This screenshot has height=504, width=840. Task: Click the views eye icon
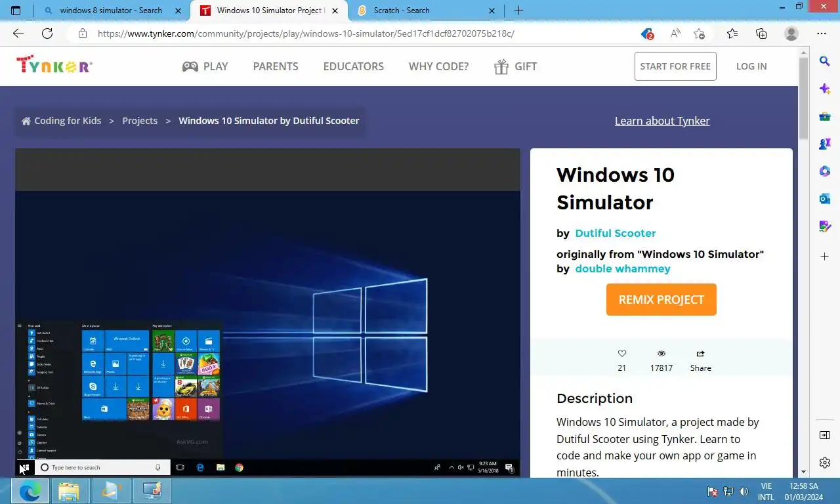pyautogui.click(x=661, y=353)
